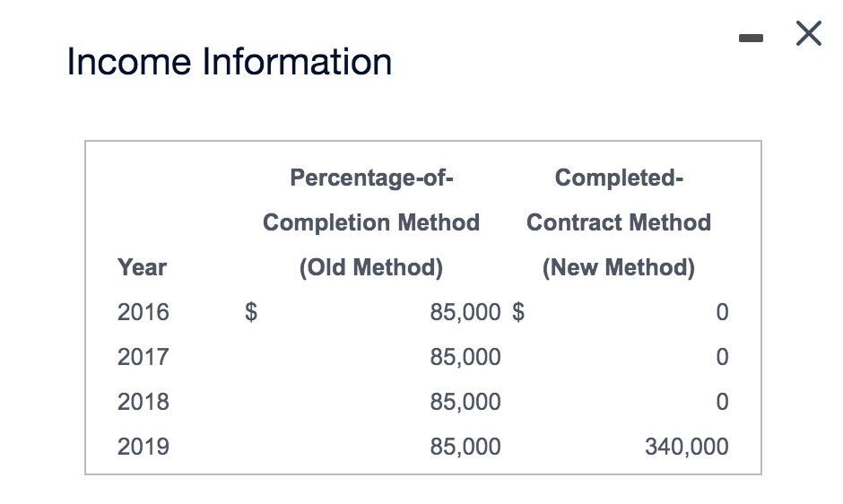Click the 2017 old method value 85,000
This screenshot has width=843, height=504.
[x=465, y=357]
